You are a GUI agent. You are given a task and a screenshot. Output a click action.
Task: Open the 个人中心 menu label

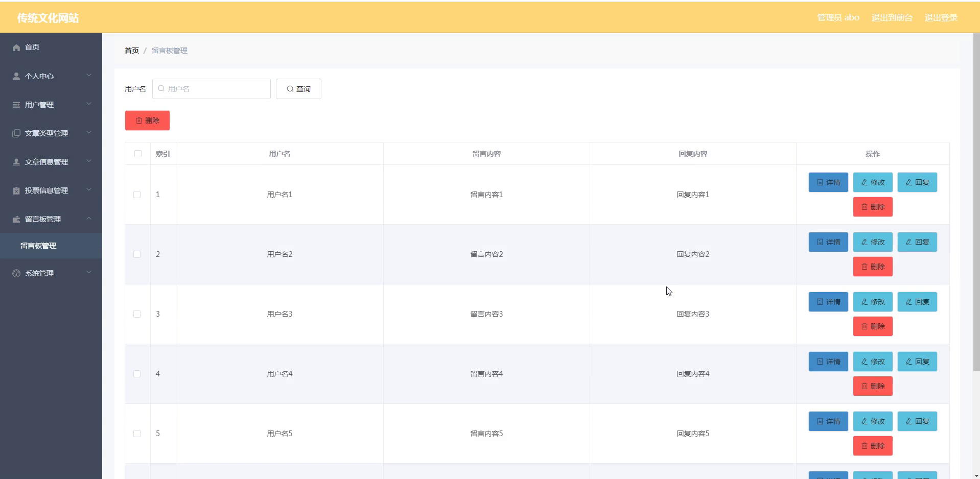coord(39,76)
